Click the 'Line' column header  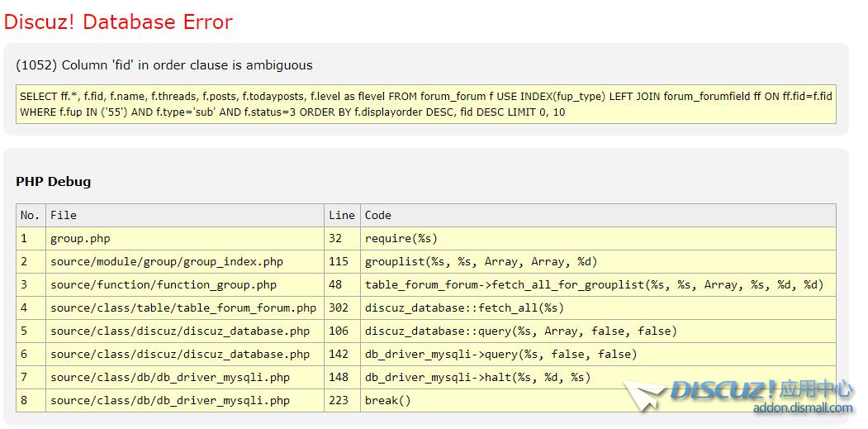342,215
